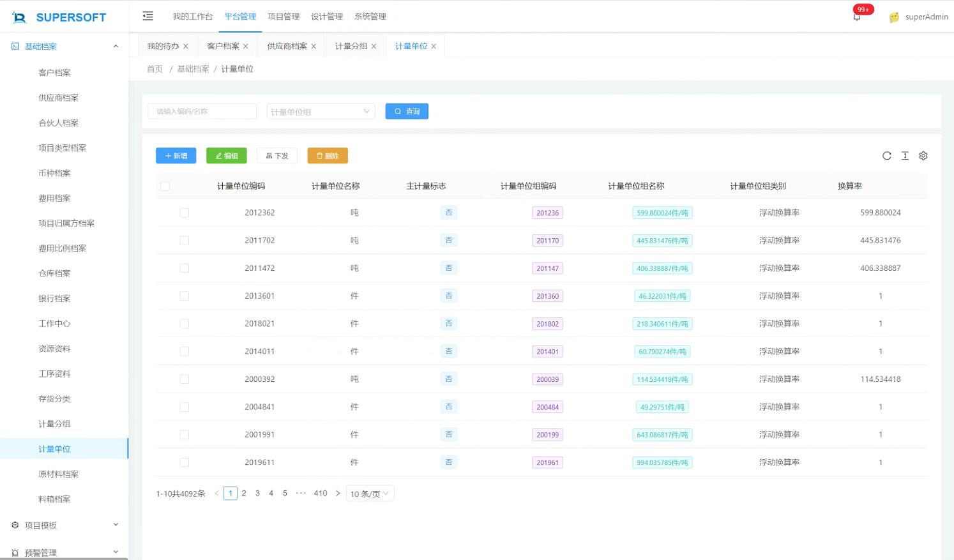Viewport: 954px width, 560px height.
Task: Click the 新增 button
Action: [x=176, y=156]
